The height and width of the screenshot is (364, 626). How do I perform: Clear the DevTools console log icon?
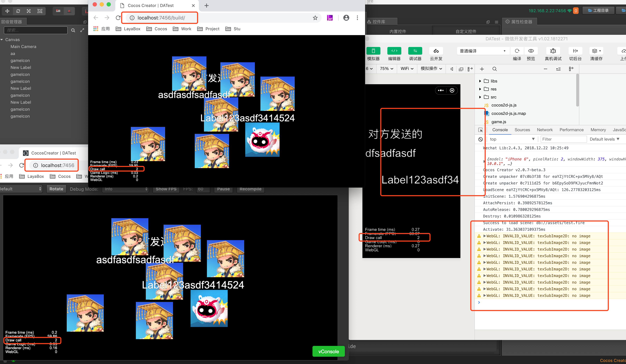pyautogui.click(x=480, y=139)
